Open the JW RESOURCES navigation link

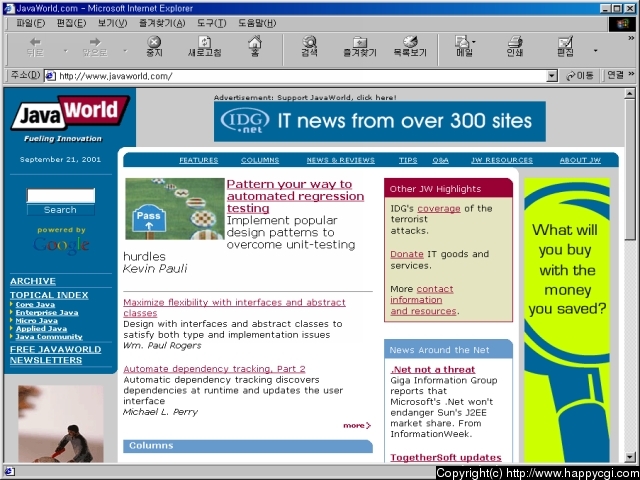click(x=502, y=160)
